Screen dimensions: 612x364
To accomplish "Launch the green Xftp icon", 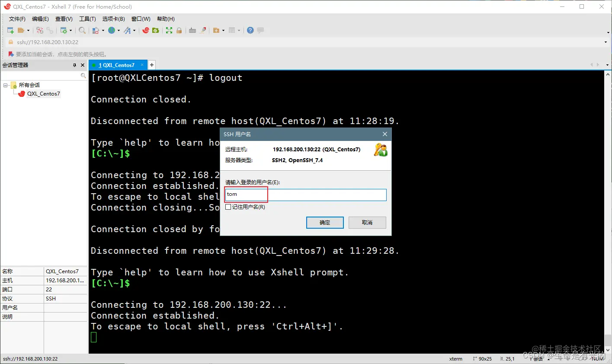I will click(x=156, y=30).
